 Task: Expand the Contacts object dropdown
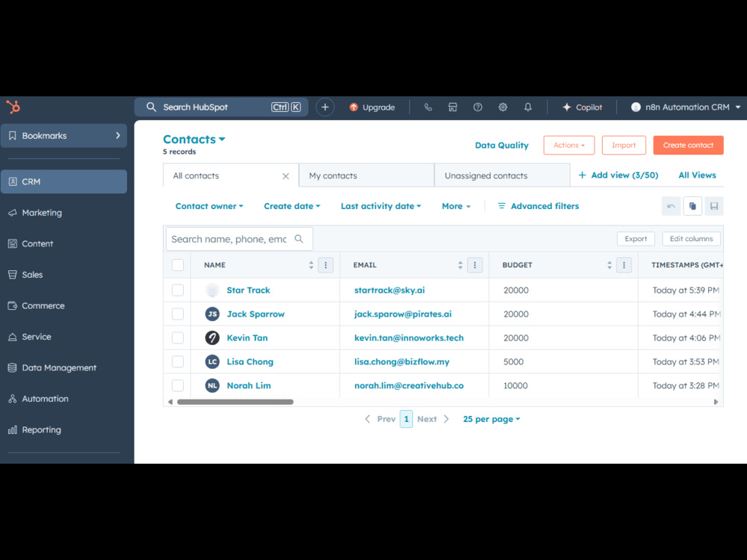point(194,140)
